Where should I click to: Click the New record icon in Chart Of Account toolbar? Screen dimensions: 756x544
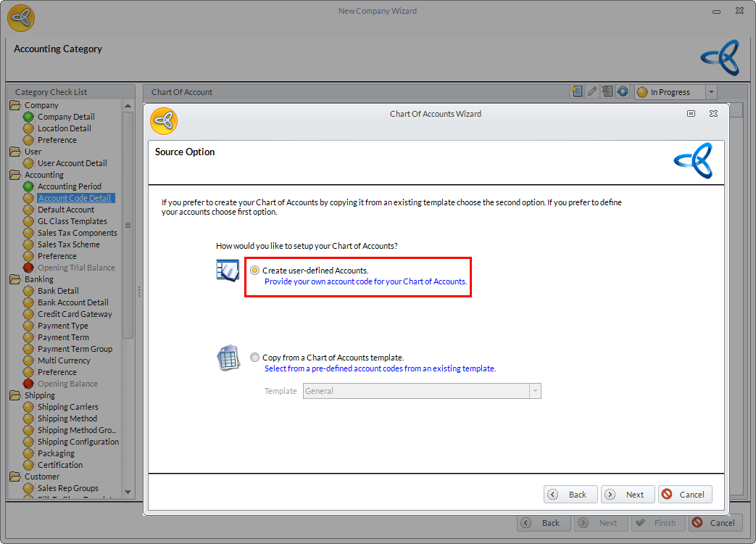(577, 91)
